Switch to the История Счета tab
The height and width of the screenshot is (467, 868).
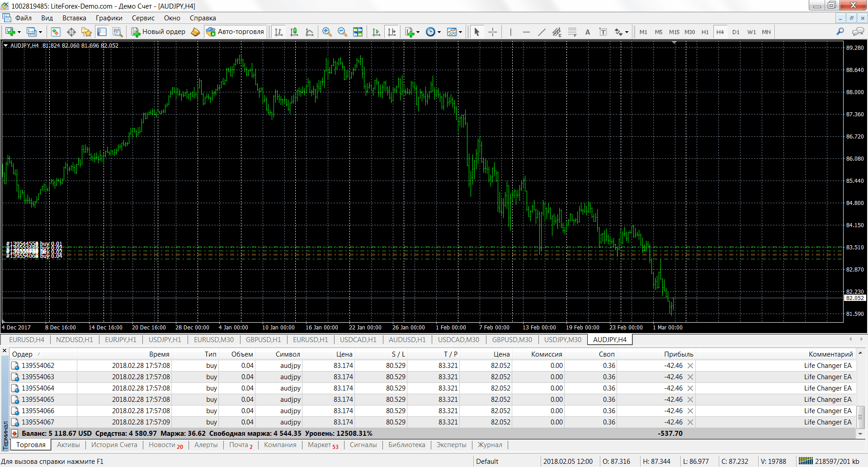[114, 445]
